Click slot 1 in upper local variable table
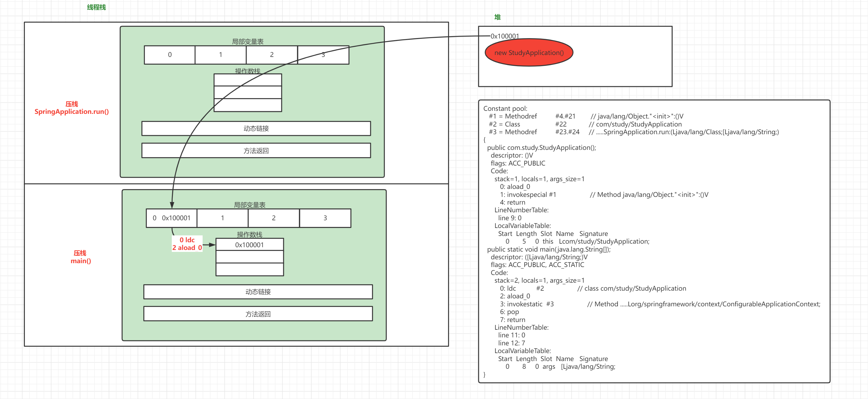 [220, 54]
